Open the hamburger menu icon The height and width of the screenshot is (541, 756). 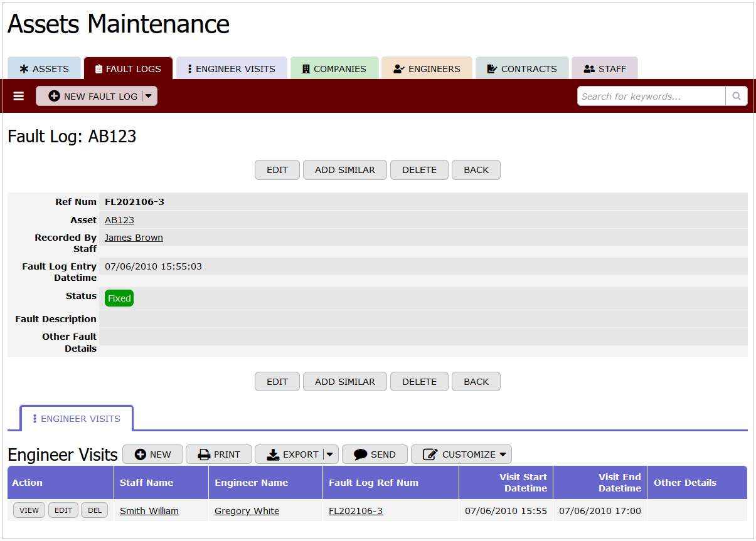tap(19, 96)
